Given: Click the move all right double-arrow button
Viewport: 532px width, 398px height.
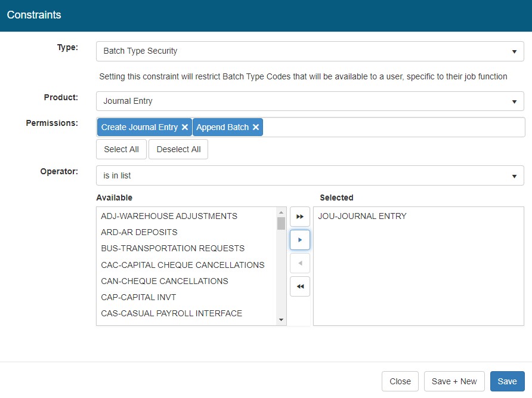Looking at the screenshot, I should point(300,217).
